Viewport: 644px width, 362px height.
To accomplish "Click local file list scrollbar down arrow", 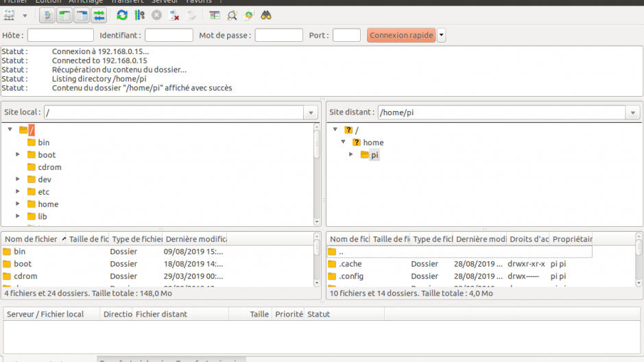I will [317, 283].
